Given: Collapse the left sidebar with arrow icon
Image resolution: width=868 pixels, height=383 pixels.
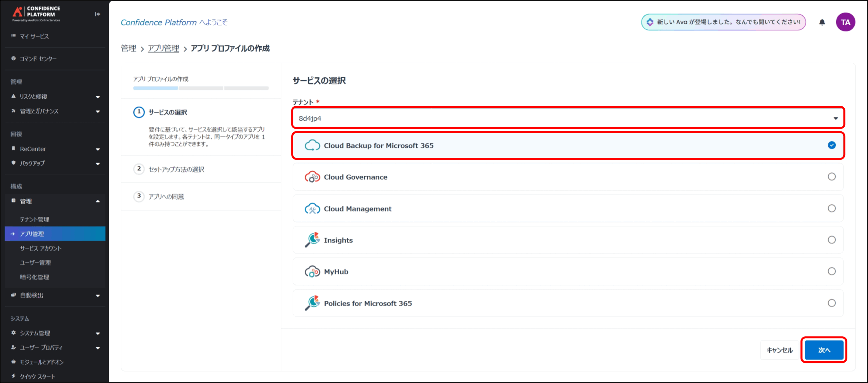Looking at the screenshot, I should point(97,14).
